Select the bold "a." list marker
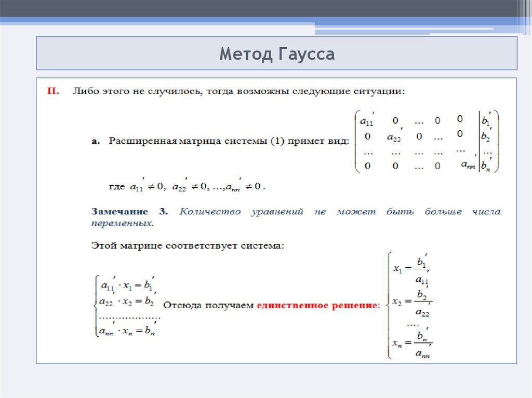This screenshot has height=398, width=532. coord(96,141)
